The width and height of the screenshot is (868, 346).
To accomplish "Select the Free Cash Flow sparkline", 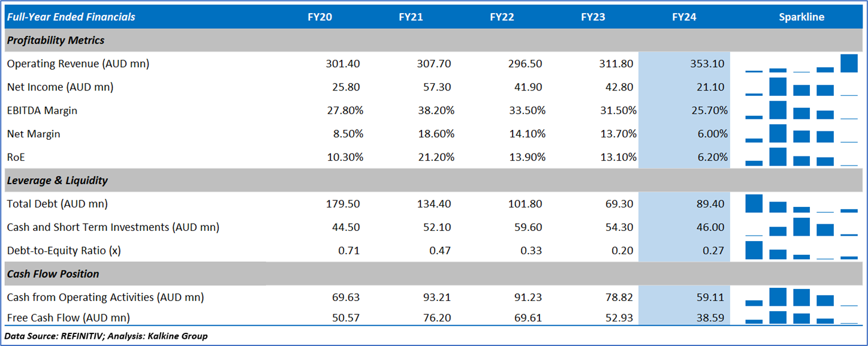I will [x=801, y=317].
